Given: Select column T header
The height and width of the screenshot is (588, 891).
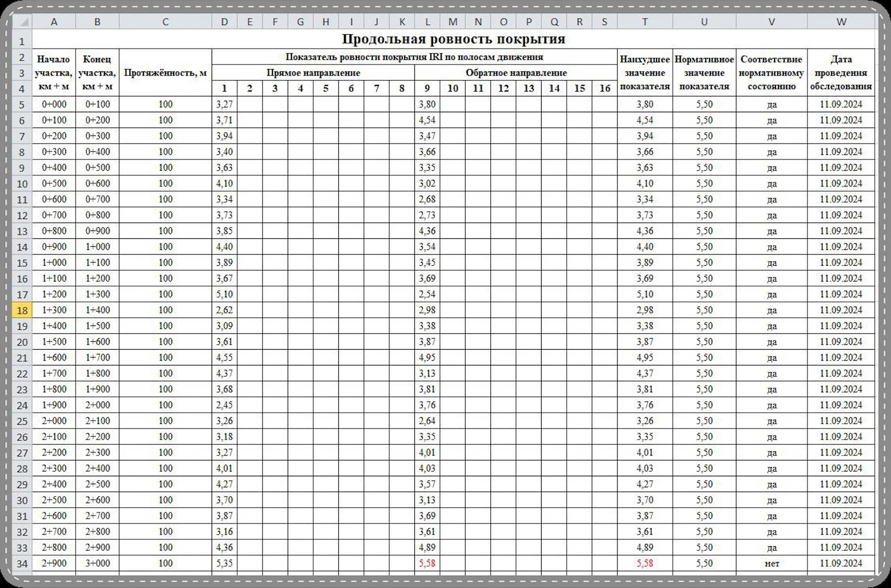Looking at the screenshot, I should 645,22.
